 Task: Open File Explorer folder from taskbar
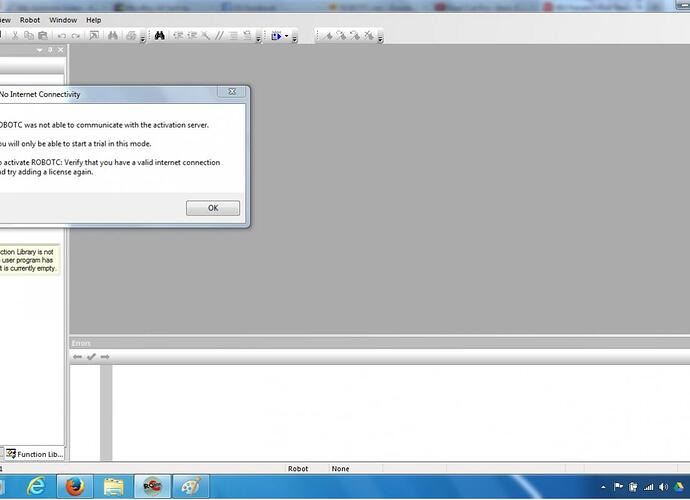point(114,486)
